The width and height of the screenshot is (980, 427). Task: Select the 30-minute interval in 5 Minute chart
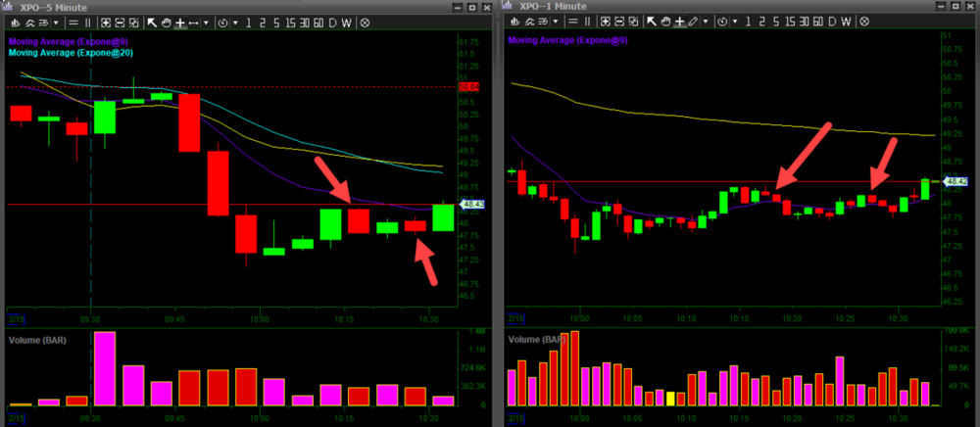click(305, 22)
